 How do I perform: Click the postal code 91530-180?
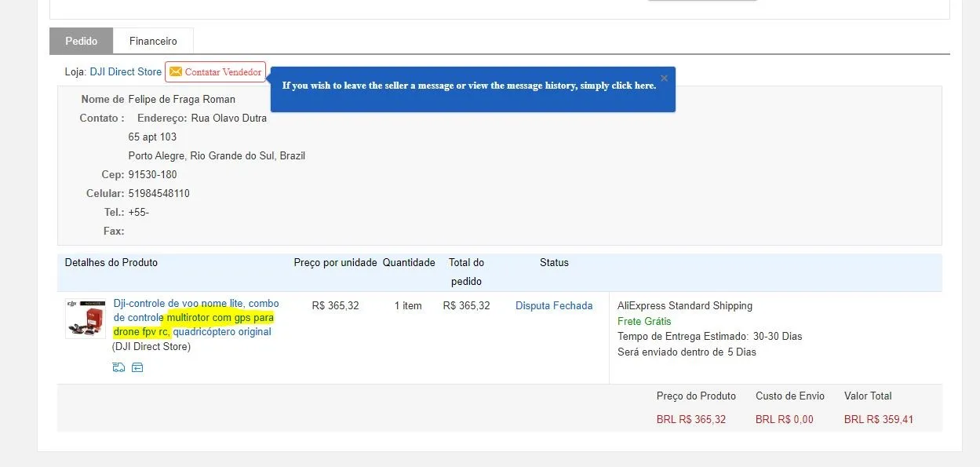point(153,175)
